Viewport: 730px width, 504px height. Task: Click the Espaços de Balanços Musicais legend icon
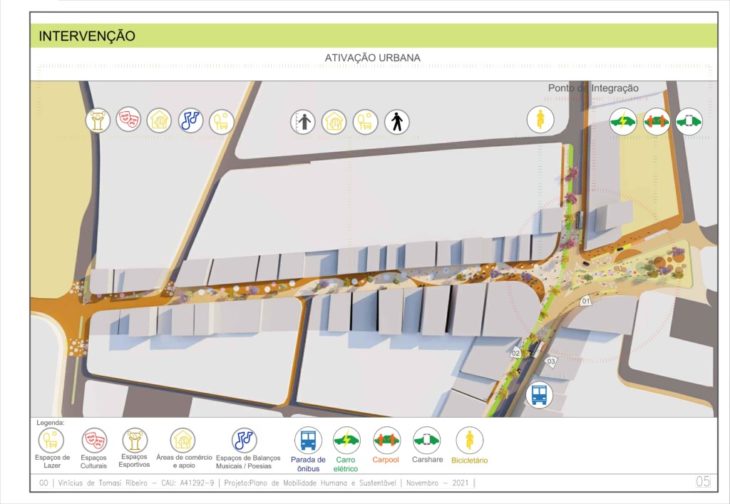point(244,440)
